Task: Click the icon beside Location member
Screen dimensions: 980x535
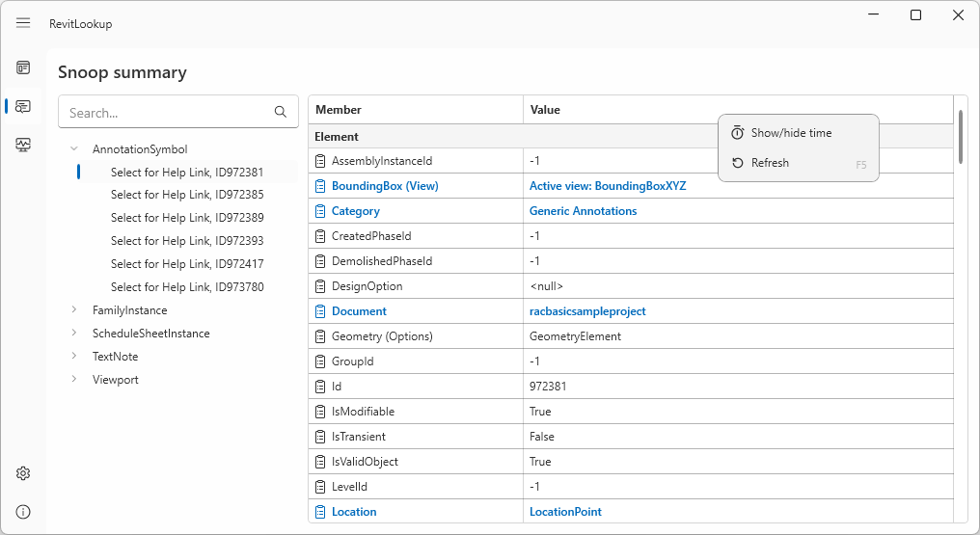Action: (x=320, y=511)
